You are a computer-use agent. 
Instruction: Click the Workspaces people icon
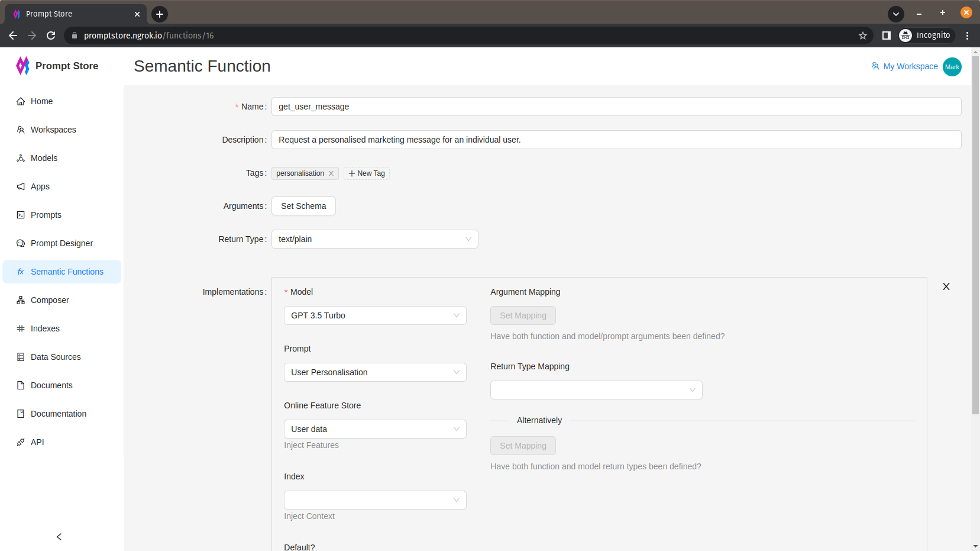pyautogui.click(x=21, y=130)
